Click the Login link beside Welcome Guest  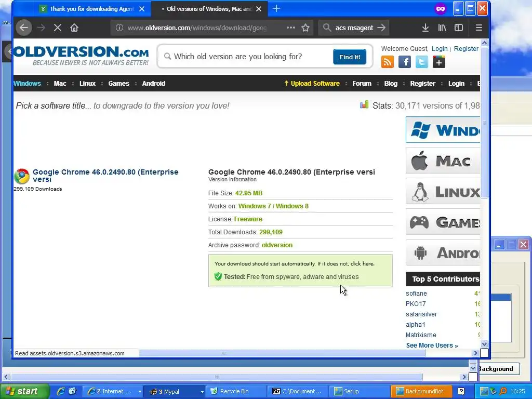[x=440, y=49]
